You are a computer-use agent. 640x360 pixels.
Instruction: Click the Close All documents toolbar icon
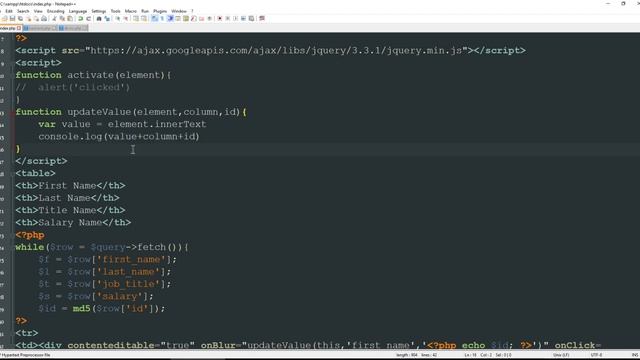tap(36, 18)
